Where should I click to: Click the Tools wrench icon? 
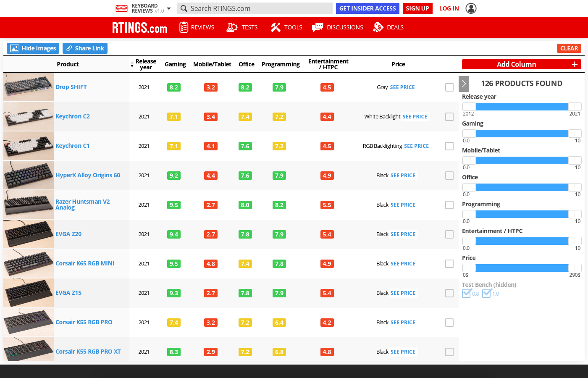276,27
